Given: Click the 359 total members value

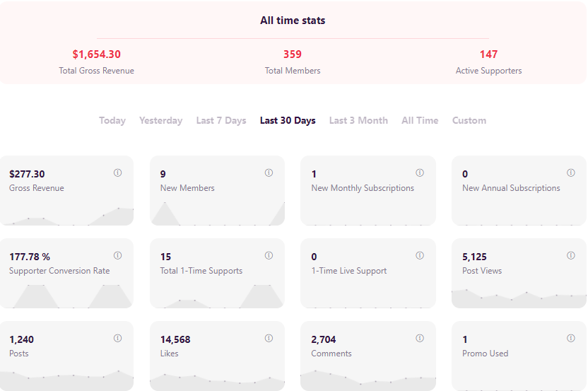Looking at the screenshot, I should pyautogui.click(x=293, y=54).
